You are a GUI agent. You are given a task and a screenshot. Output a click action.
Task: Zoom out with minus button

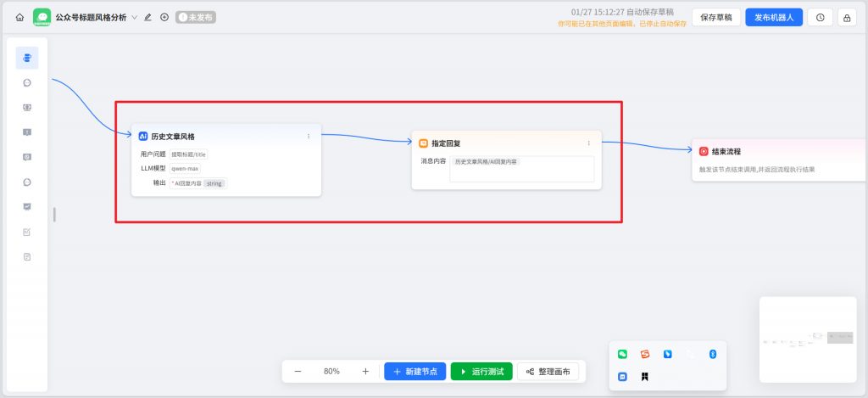298,372
